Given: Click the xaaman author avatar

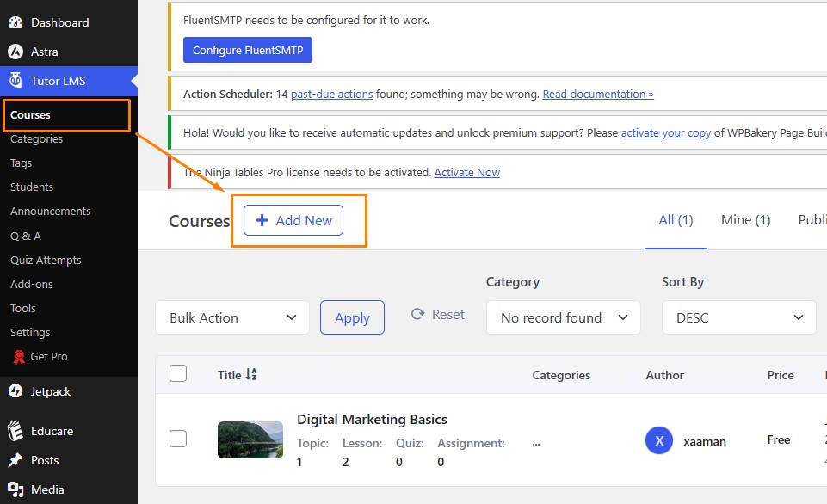Looking at the screenshot, I should 658,440.
